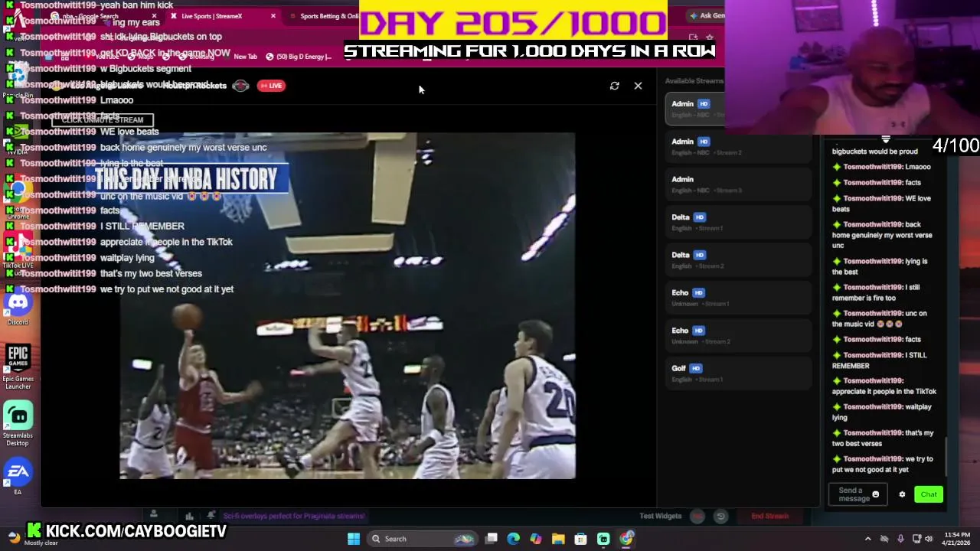Screen dimensions: 980x551
Task: Select the Admin English NBC Stream 3 source
Action: tap(739, 184)
